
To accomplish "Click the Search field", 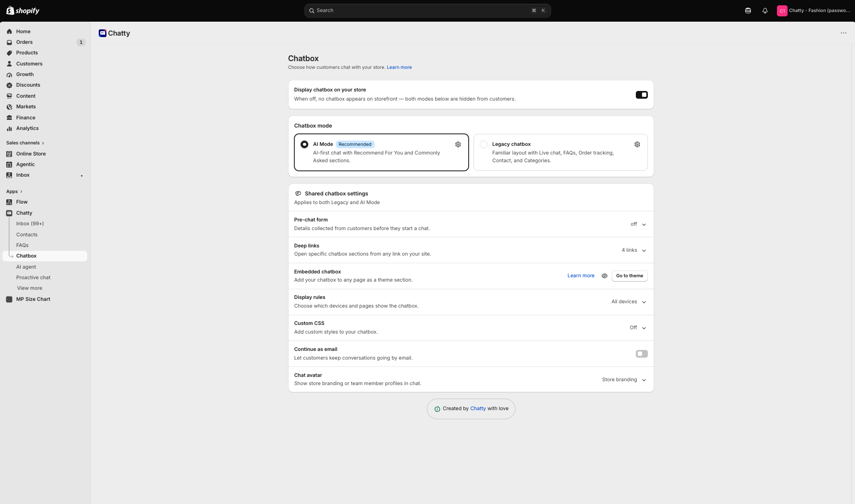I will tap(428, 11).
